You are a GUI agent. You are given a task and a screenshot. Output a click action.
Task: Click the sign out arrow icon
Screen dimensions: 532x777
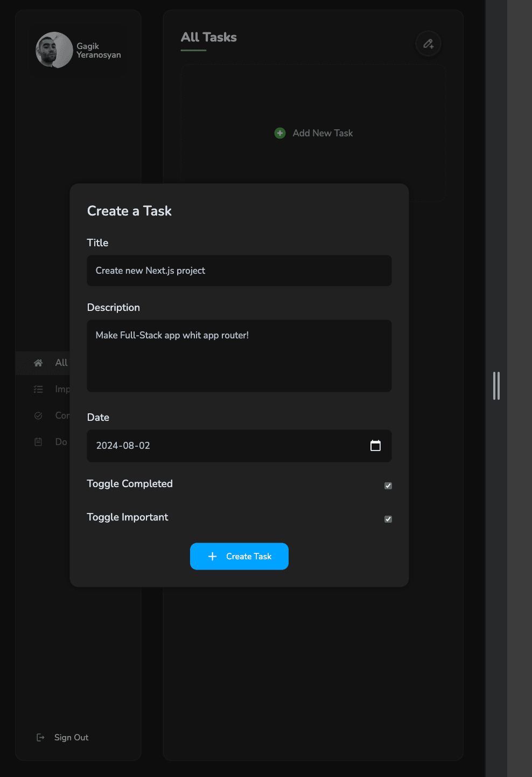(x=41, y=737)
